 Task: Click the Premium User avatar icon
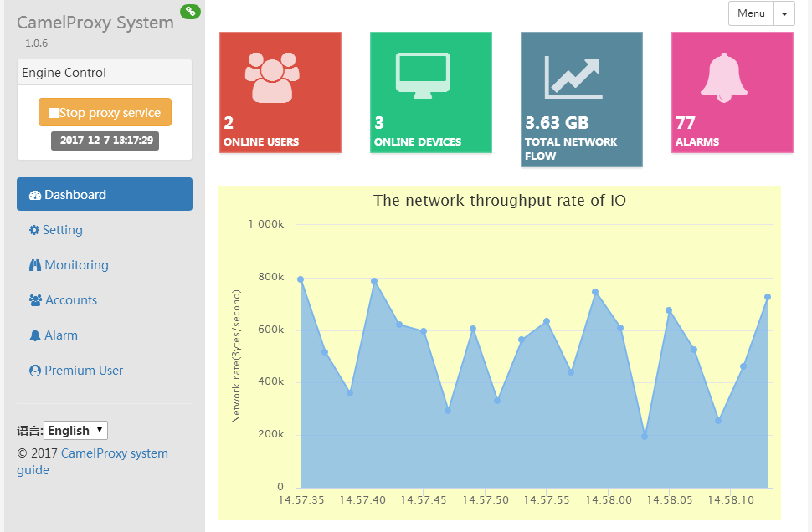34,371
